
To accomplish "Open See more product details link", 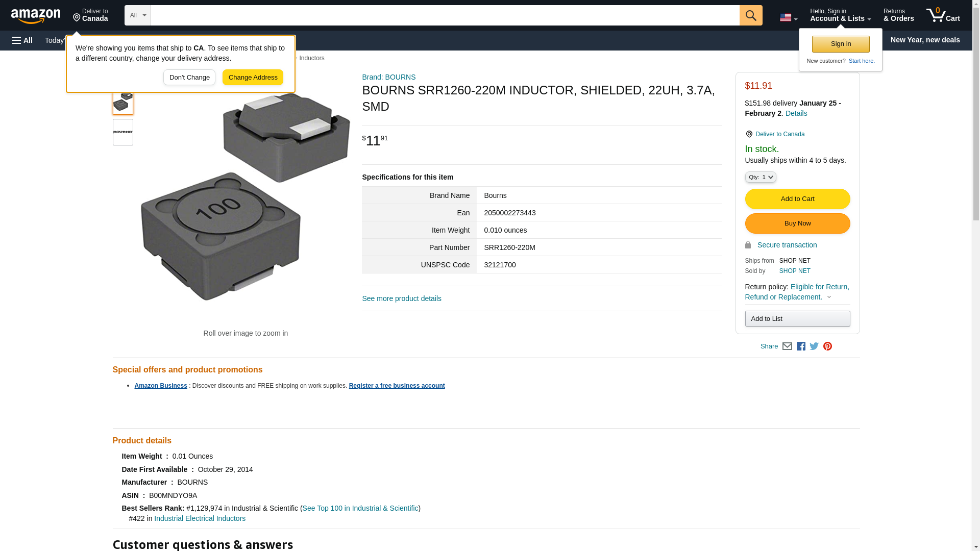I will coord(401,298).
